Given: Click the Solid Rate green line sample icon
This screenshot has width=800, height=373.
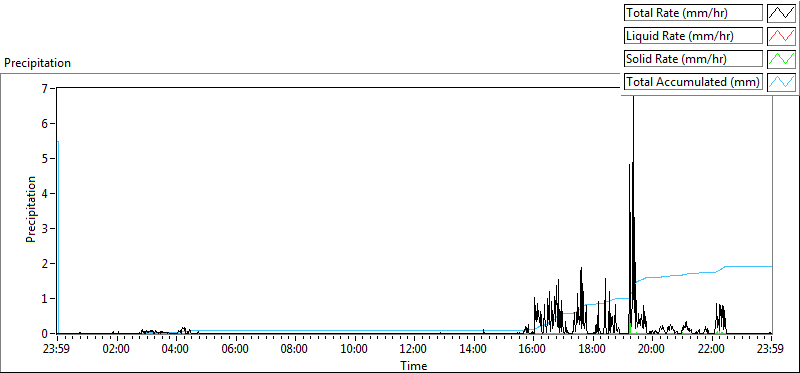Looking at the screenshot, I should (x=781, y=59).
